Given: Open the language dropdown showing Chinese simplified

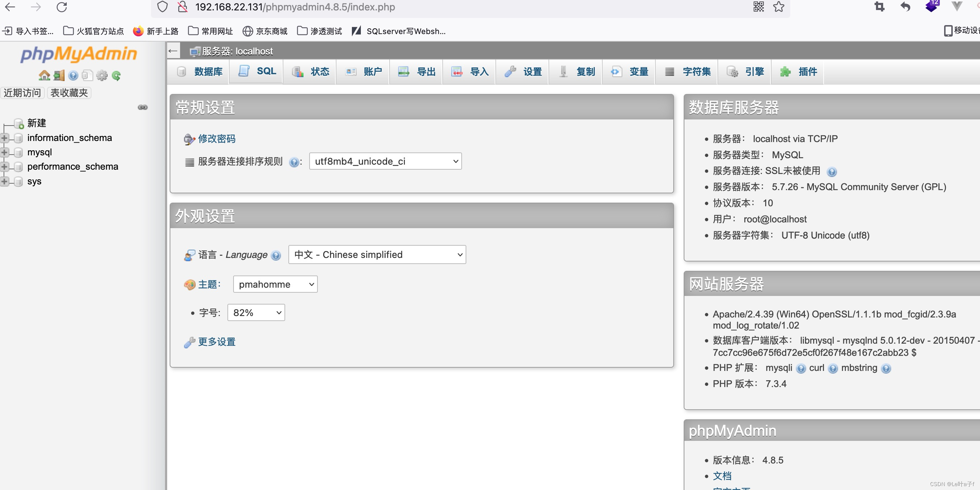Looking at the screenshot, I should (377, 255).
